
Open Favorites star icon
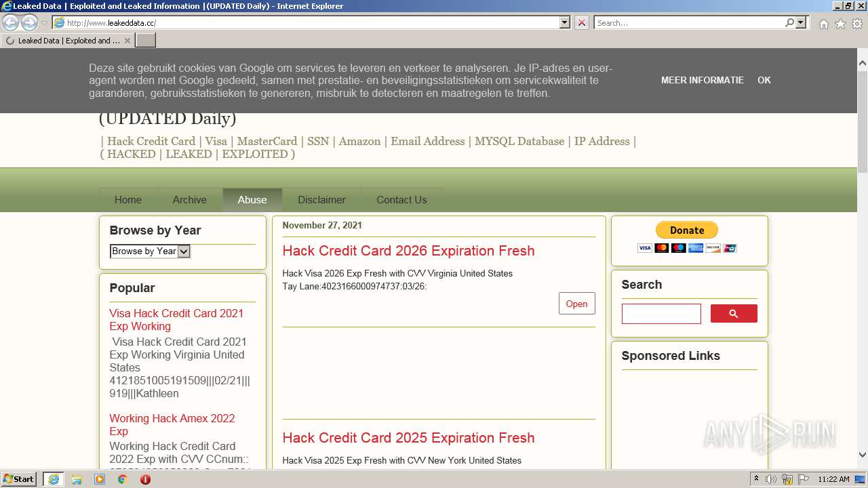point(840,24)
